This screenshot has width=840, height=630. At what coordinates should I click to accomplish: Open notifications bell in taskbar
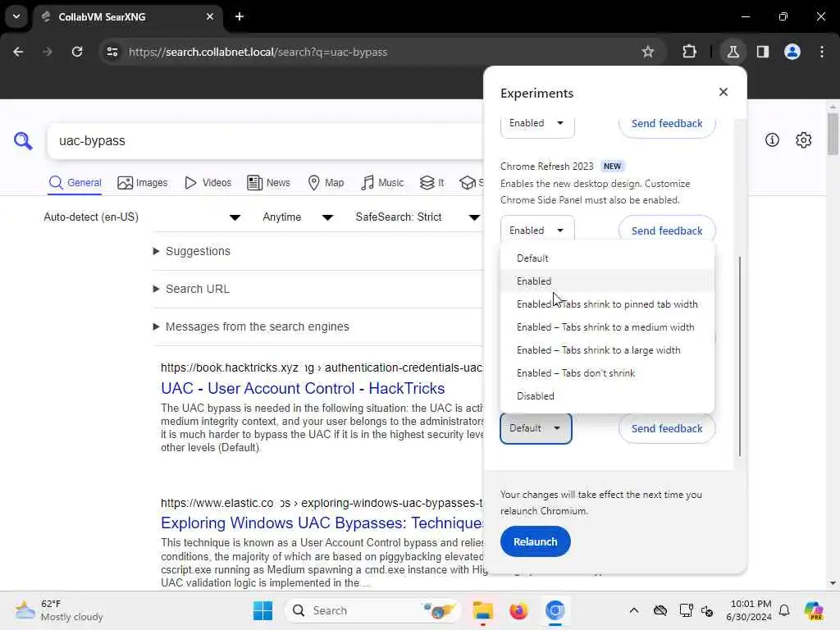click(x=784, y=610)
